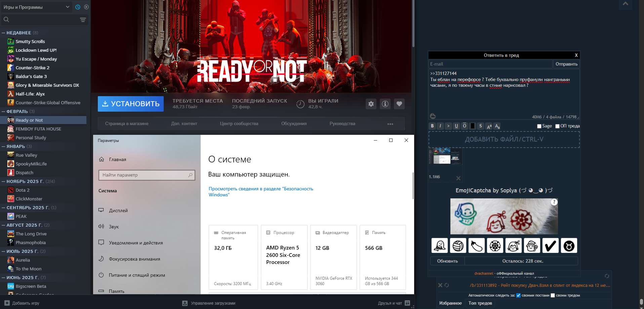Select the mermaid emoji in the captcha
Viewport: 644px width, 309px height.
440,246
